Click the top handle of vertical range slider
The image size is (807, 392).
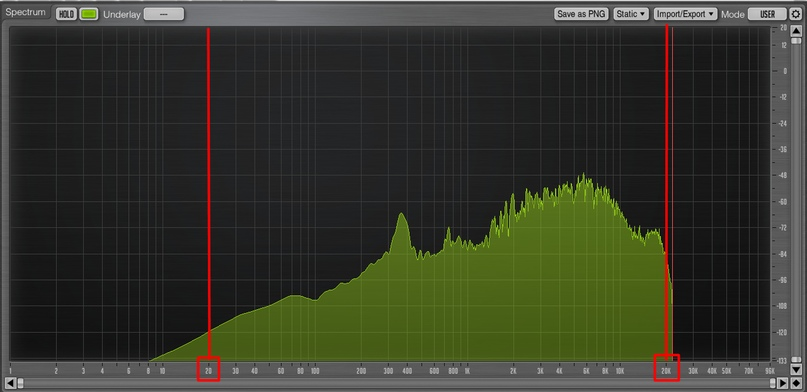click(796, 41)
